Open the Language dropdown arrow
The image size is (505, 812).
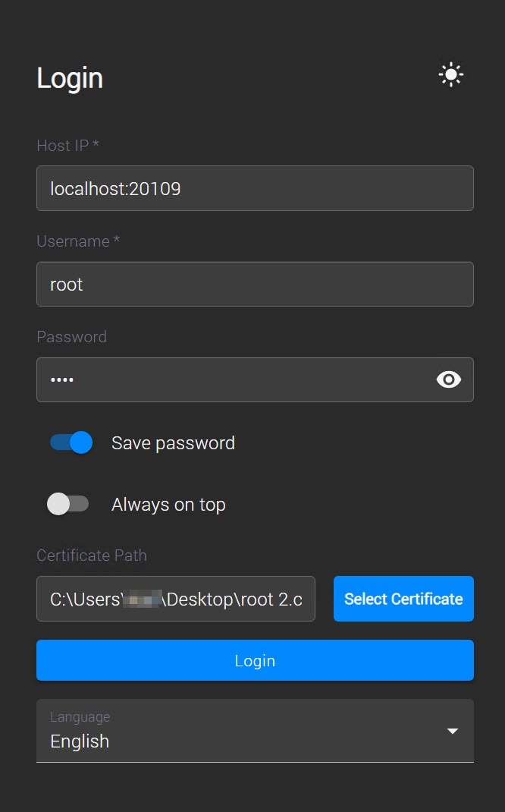click(453, 731)
